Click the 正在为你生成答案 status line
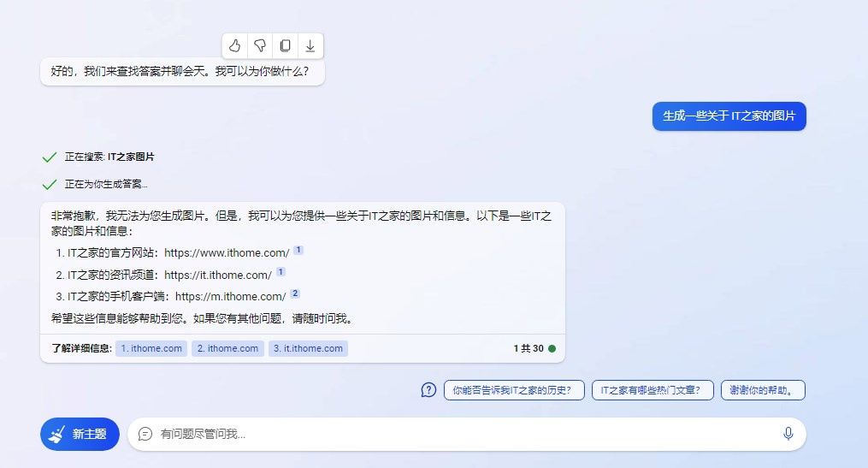 [x=106, y=184]
